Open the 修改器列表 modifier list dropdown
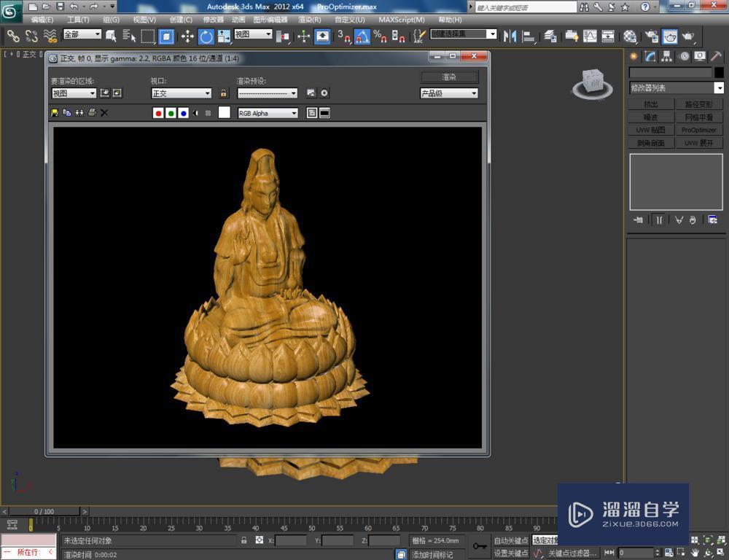 677,87
